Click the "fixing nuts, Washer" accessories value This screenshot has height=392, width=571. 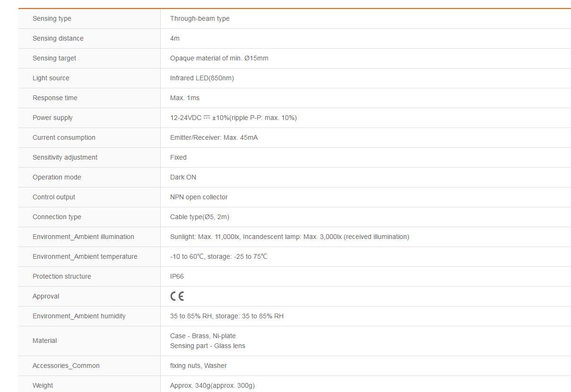pyautogui.click(x=198, y=366)
